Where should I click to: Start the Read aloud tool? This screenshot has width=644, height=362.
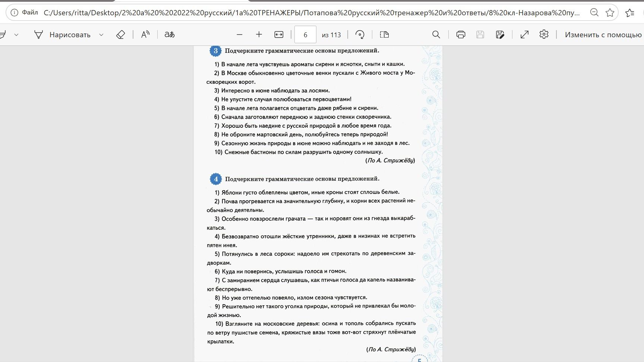click(x=145, y=35)
